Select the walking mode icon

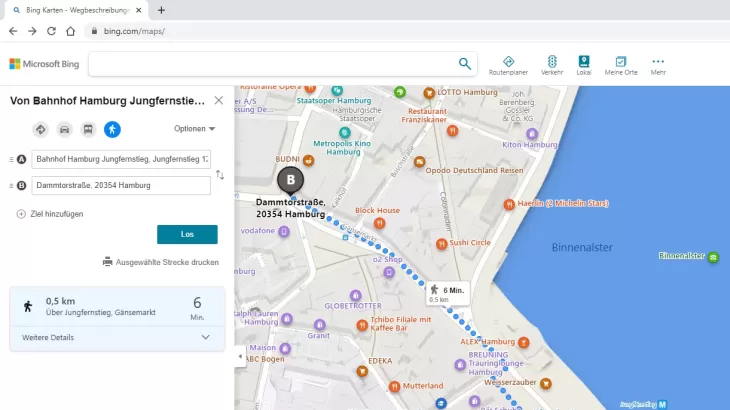112,129
